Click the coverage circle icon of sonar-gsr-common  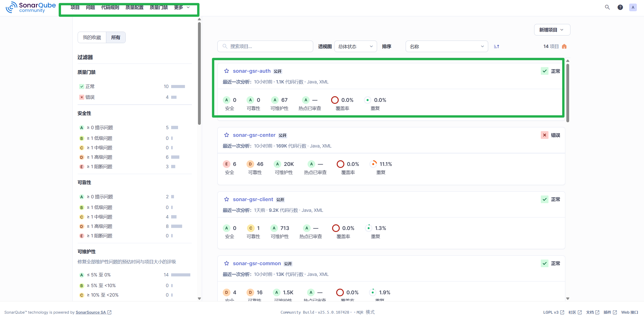340,292
